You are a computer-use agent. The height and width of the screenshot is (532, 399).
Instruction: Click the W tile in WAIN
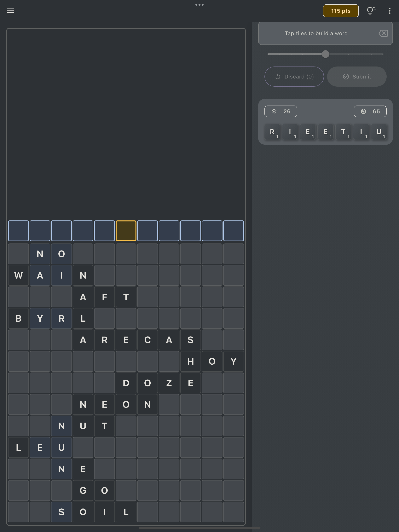pyautogui.click(x=19, y=275)
